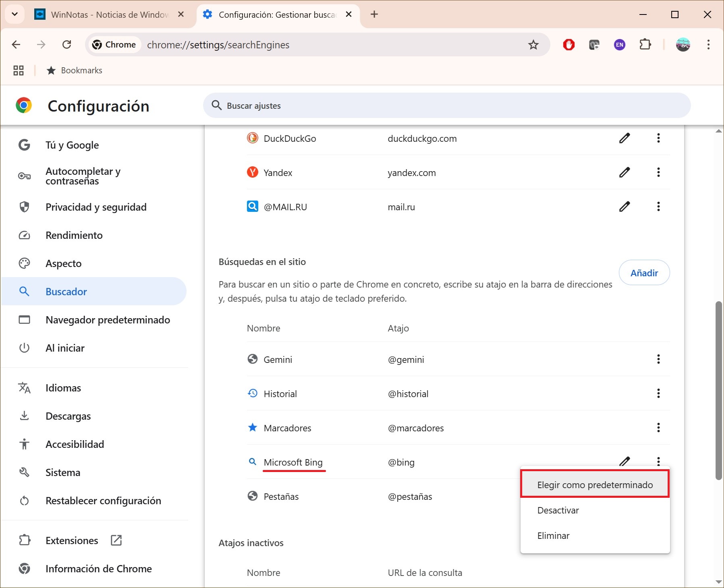The image size is (724, 588).
Task: Click the Pestañas row name
Action: (281, 497)
